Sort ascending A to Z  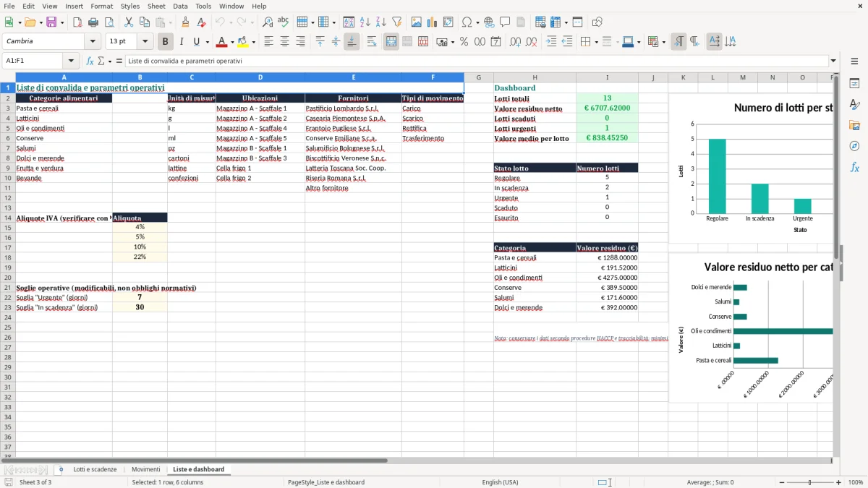point(365,22)
